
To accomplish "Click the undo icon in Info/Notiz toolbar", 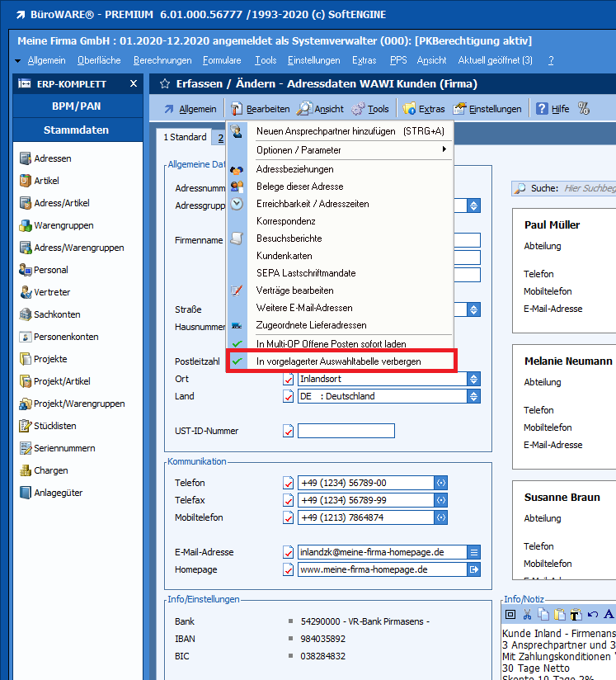I will [592, 614].
